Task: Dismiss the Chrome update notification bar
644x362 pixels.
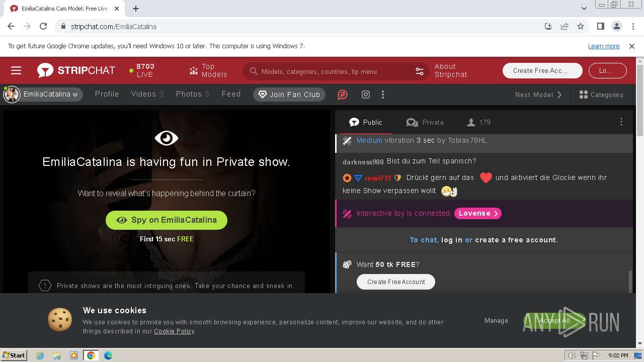Action: coord(632,46)
